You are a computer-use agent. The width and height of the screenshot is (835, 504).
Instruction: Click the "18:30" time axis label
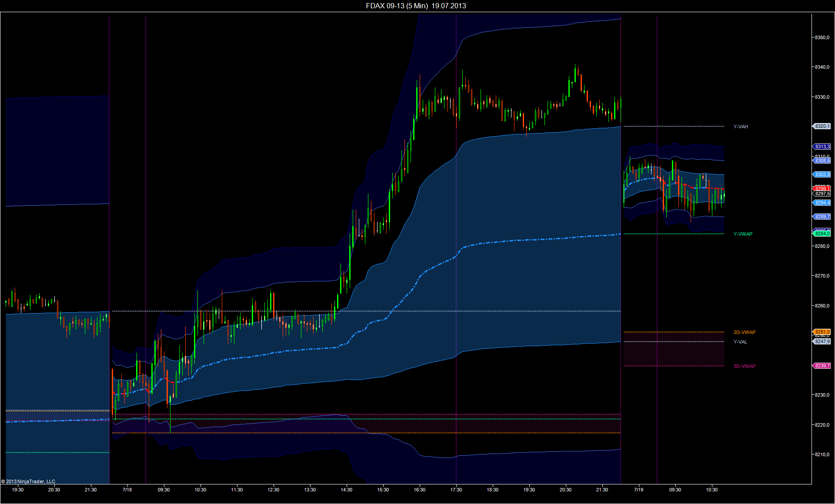(492, 490)
